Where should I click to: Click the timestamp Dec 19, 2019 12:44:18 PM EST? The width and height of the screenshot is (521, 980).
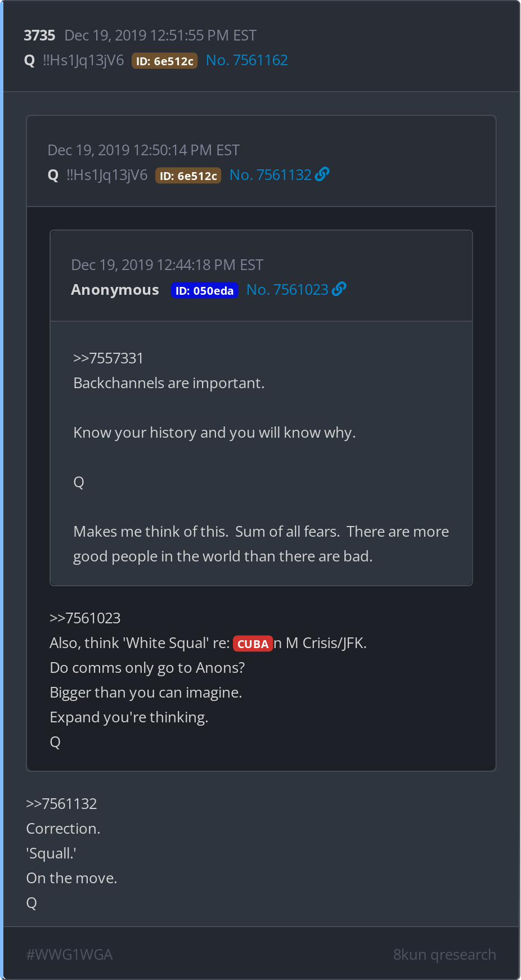[x=167, y=265]
